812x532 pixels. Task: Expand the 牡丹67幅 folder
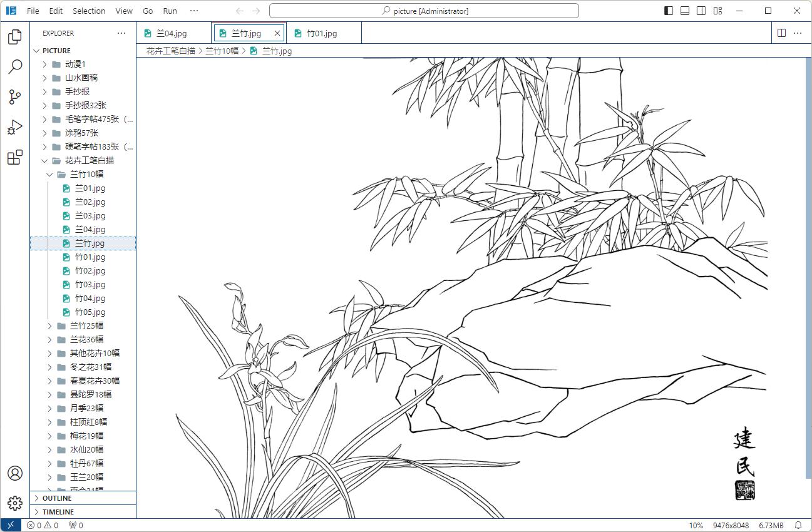[x=49, y=463]
